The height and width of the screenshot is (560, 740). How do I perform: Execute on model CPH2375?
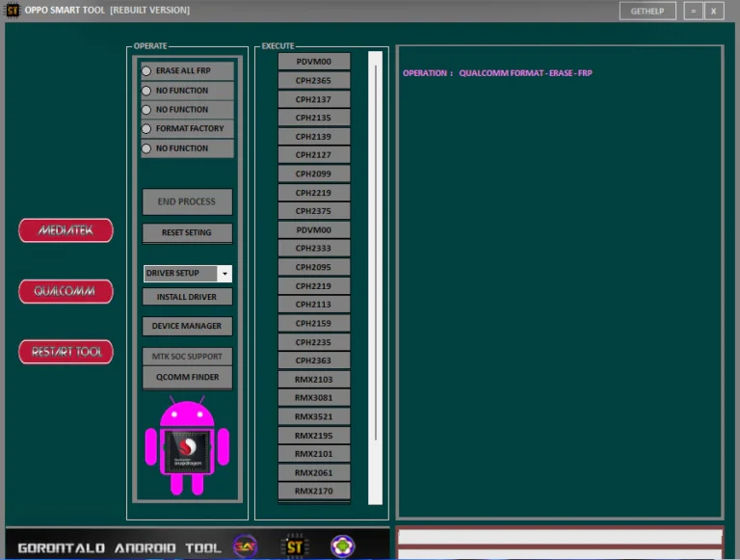pos(314,211)
